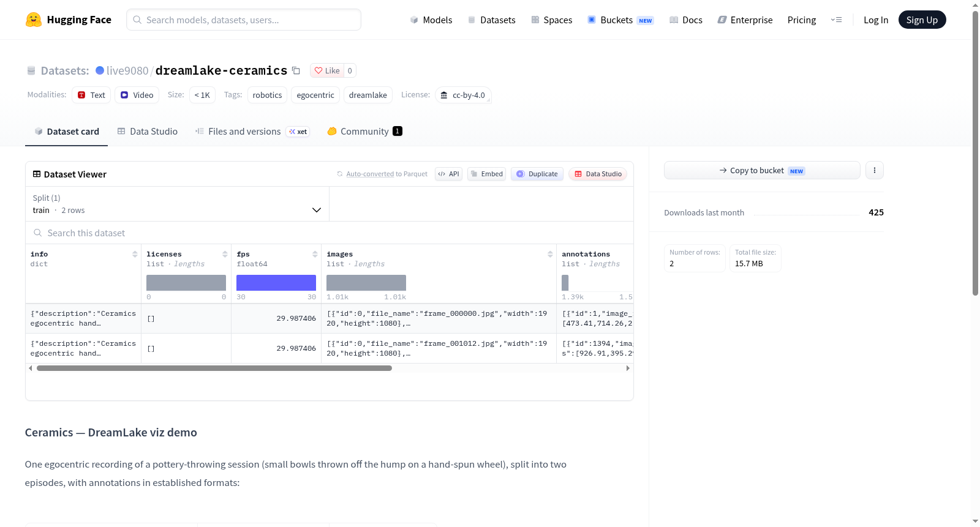Click the egocentric tag
Viewport: 980px width, 527px height.
315,95
